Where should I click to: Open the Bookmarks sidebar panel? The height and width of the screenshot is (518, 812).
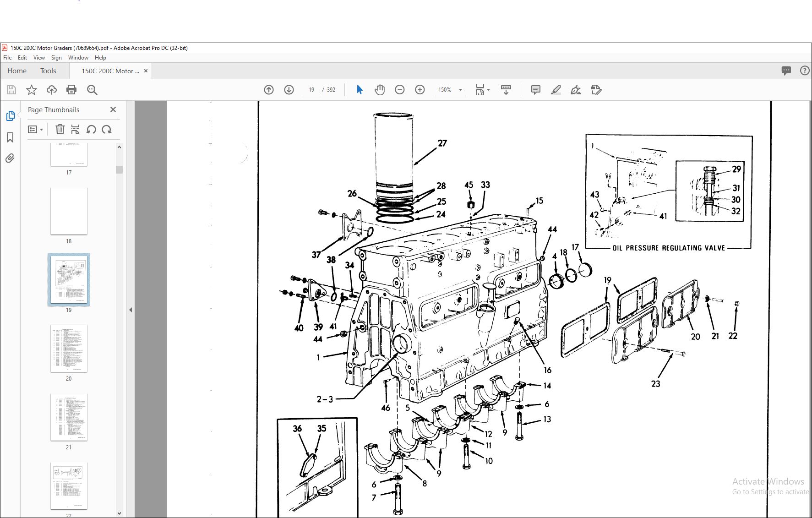(x=10, y=137)
